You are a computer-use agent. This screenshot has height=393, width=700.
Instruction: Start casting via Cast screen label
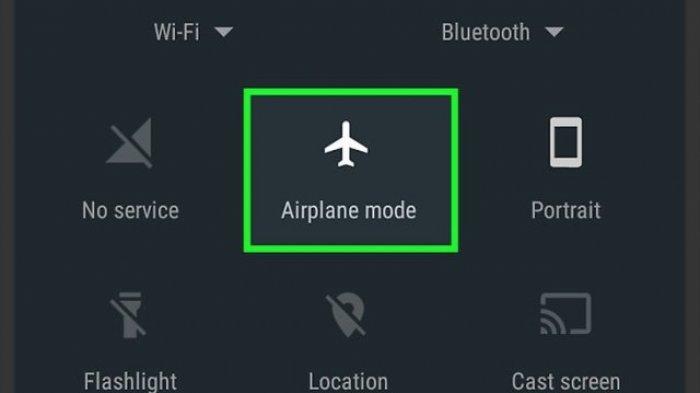(566, 382)
